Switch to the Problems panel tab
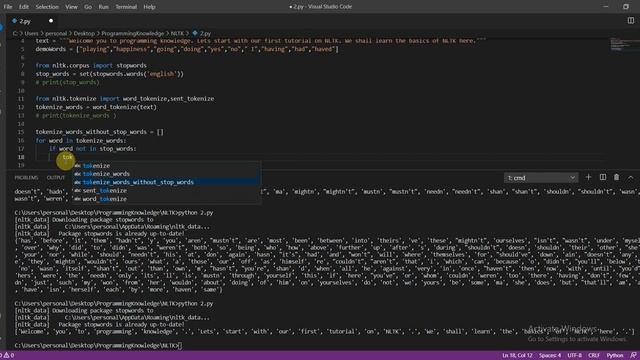The height and width of the screenshot is (360, 640). click(26, 178)
